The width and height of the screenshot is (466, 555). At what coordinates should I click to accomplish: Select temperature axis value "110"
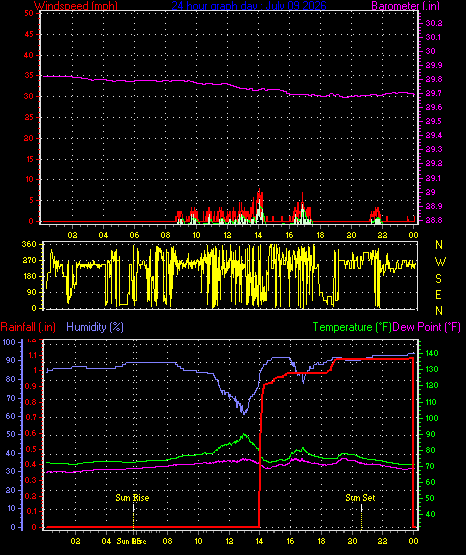432,402
